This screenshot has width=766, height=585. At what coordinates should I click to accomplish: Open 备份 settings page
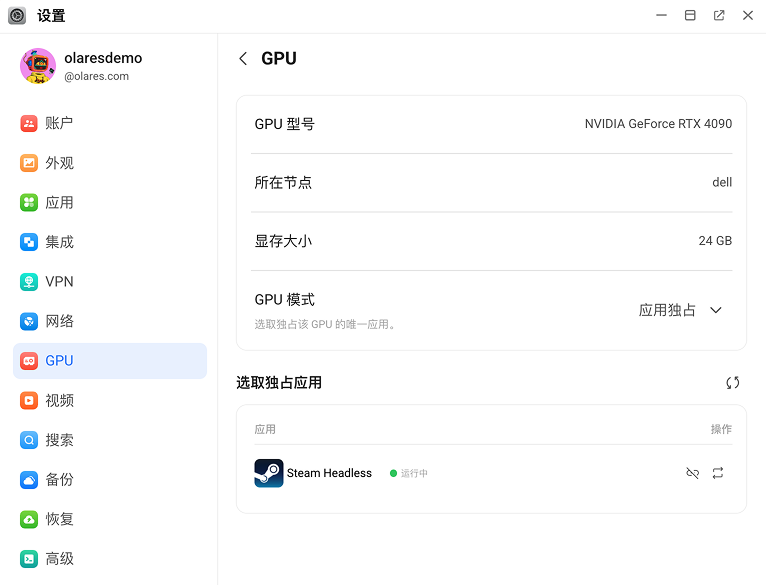point(110,479)
